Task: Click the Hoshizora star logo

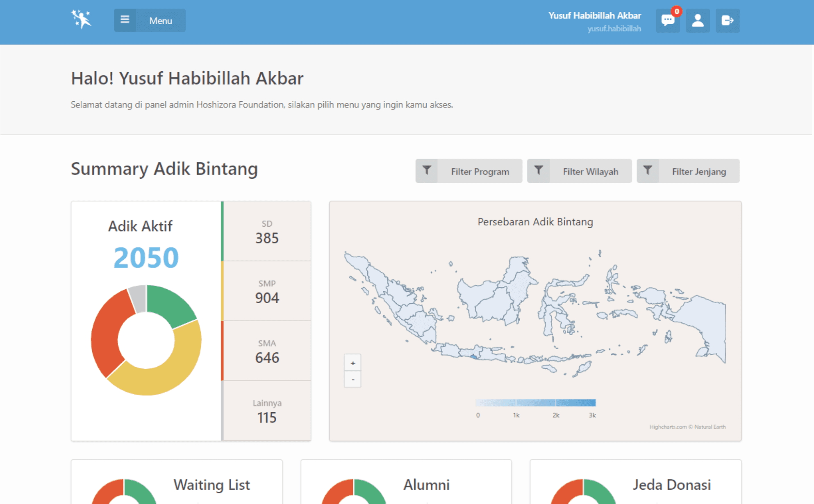Action: [81, 19]
